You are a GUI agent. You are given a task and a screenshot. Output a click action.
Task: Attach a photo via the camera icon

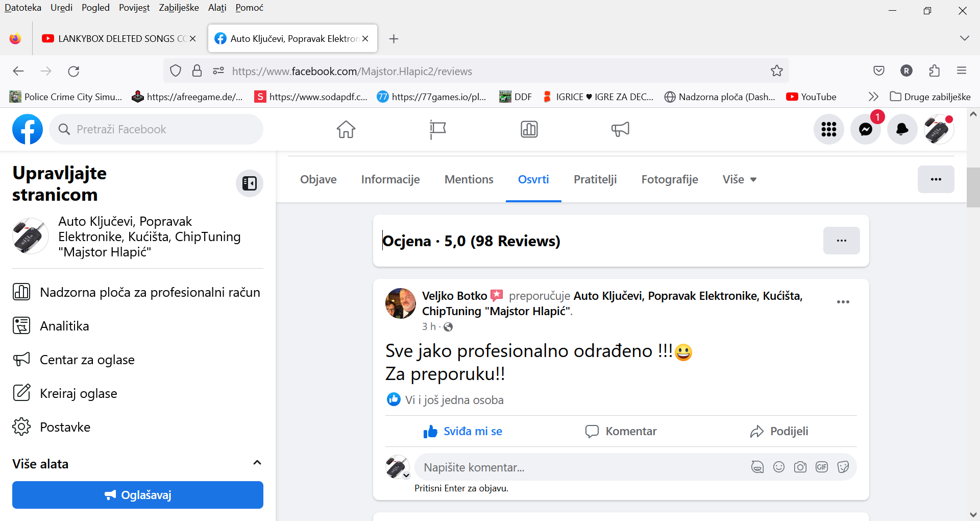click(800, 467)
